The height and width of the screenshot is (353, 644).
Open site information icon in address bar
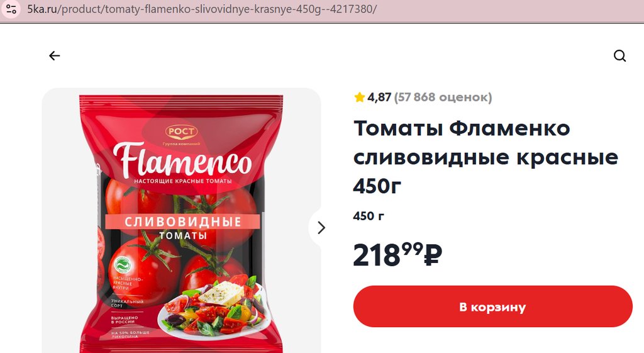coord(11,9)
